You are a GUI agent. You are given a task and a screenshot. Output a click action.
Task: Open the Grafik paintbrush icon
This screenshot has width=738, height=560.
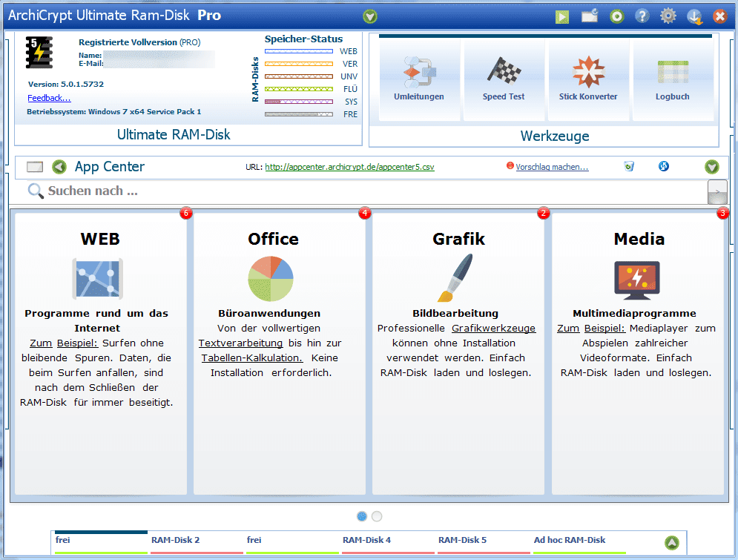455,278
